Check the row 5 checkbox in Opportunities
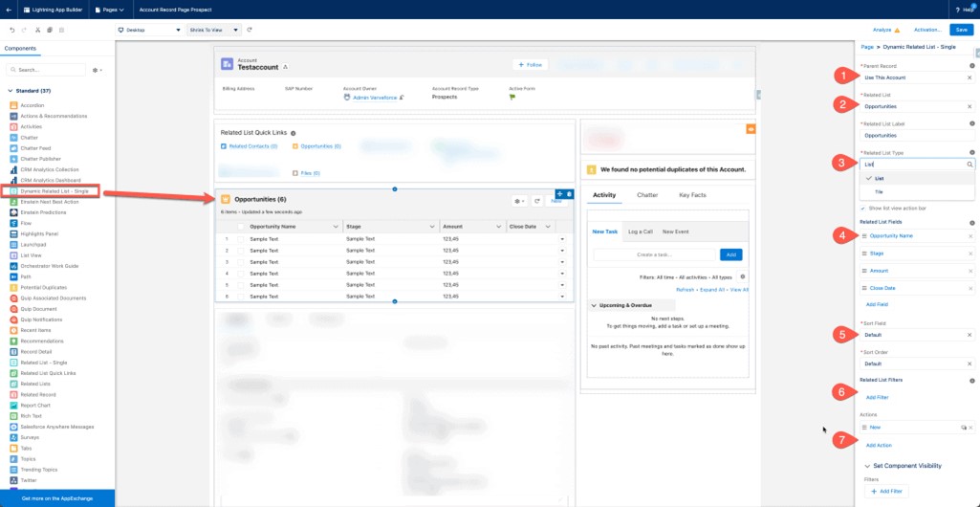Viewport: 980px width, 507px height. (241, 285)
